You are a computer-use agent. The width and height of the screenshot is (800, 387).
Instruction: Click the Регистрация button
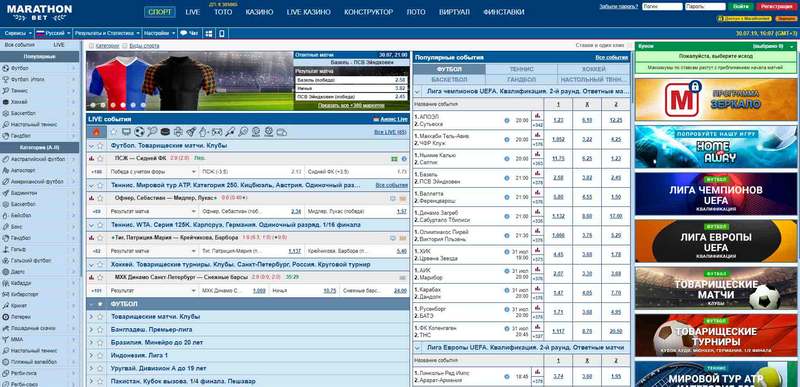777,7
